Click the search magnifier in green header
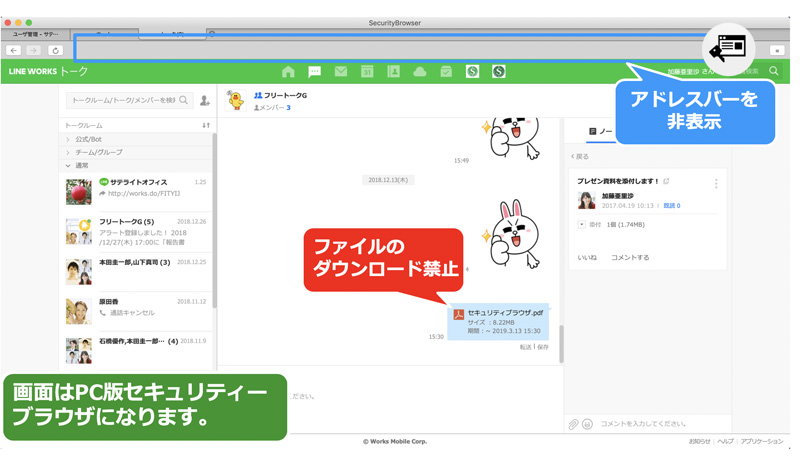The width and height of the screenshot is (800, 460). (x=774, y=71)
